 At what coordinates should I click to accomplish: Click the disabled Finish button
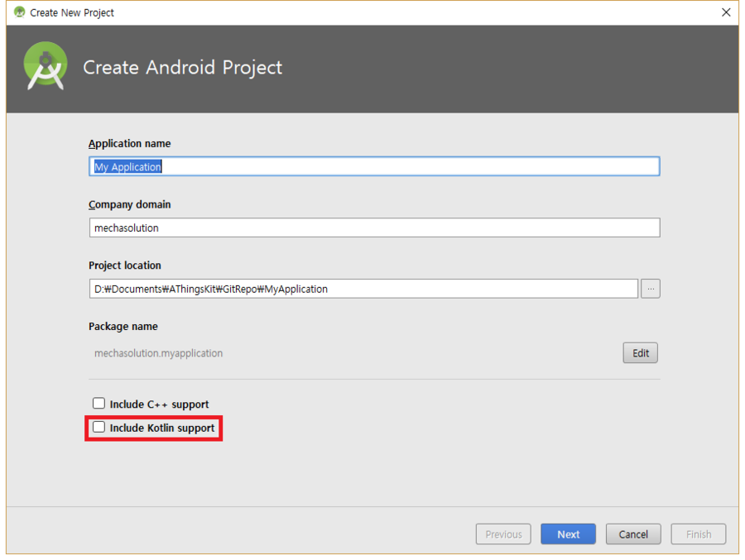[698, 534]
